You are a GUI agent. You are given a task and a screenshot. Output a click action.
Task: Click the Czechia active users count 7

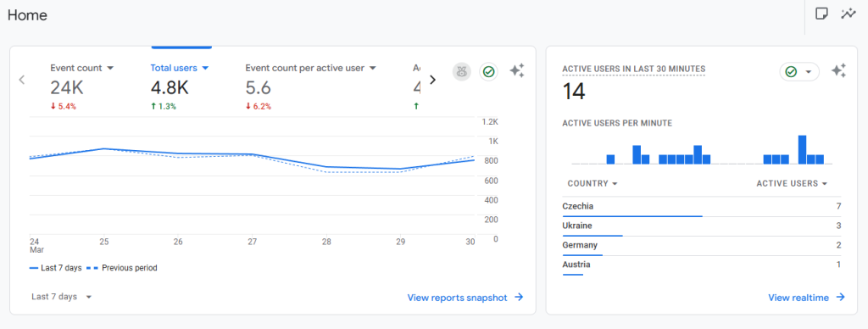pos(838,206)
